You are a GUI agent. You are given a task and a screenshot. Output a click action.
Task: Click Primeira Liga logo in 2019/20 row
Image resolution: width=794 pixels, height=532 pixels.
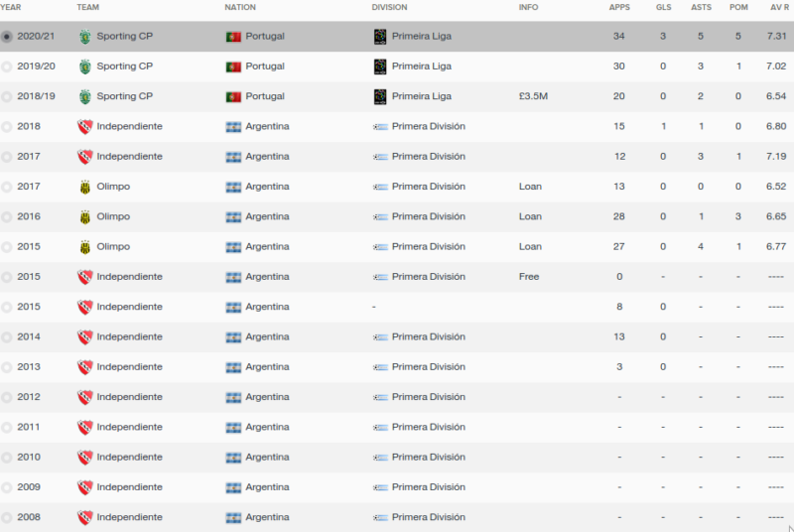pos(380,66)
